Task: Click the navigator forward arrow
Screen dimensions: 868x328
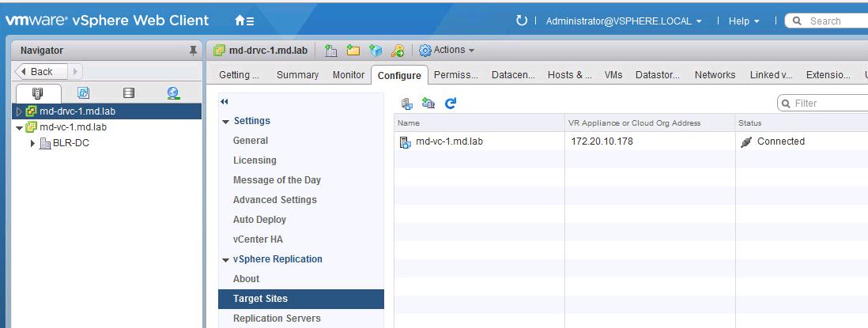Action: point(75,71)
